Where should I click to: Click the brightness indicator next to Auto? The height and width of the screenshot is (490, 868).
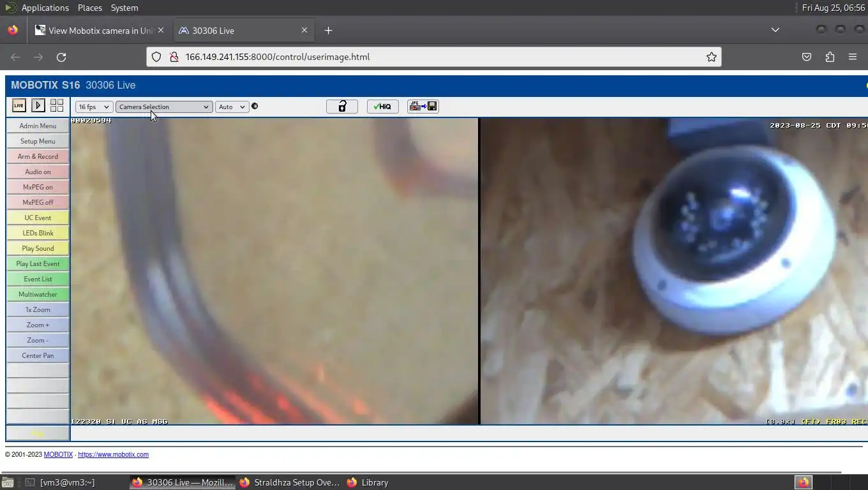click(255, 107)
